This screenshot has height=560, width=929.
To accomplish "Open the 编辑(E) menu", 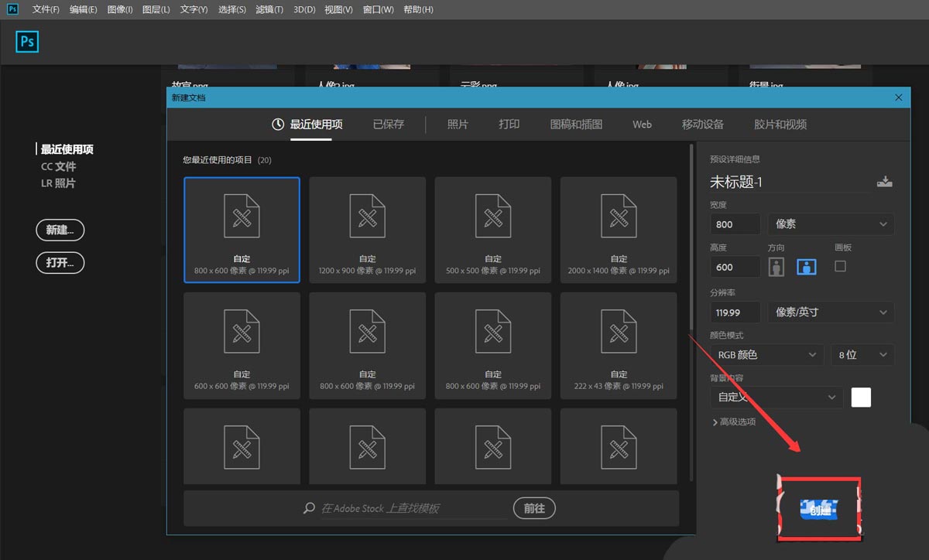I will (83, 10).
